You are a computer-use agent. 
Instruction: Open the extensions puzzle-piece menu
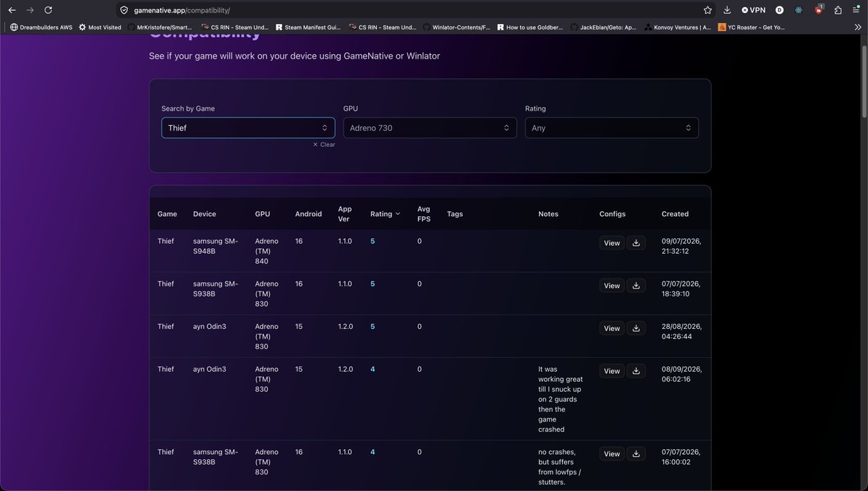pos(838,10)
